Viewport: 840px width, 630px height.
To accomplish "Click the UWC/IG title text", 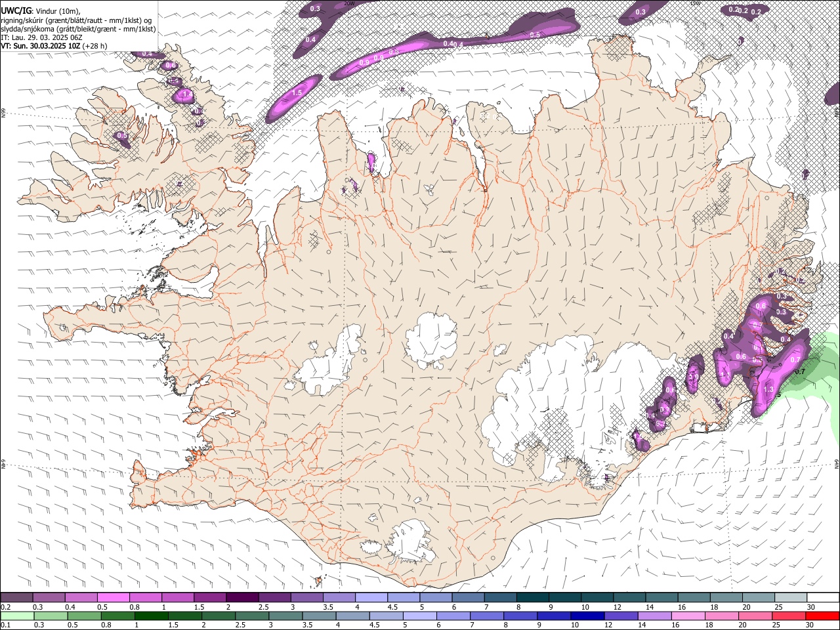I will coord(16,11).
